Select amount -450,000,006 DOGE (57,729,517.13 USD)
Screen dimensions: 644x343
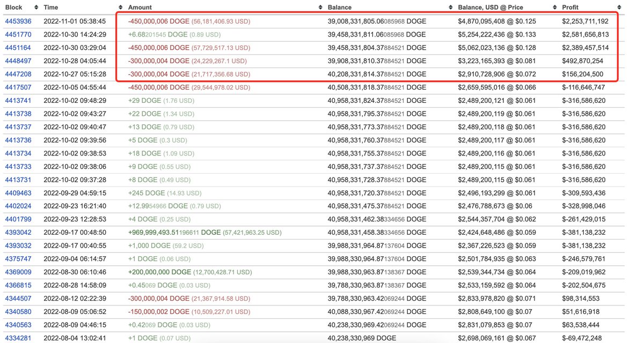(x=189, y=48)
